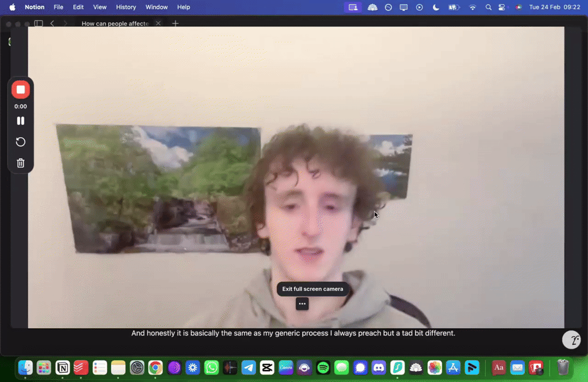Go forward with the right chevron in Notion
The image size is (588, 382).
[65, 23]
